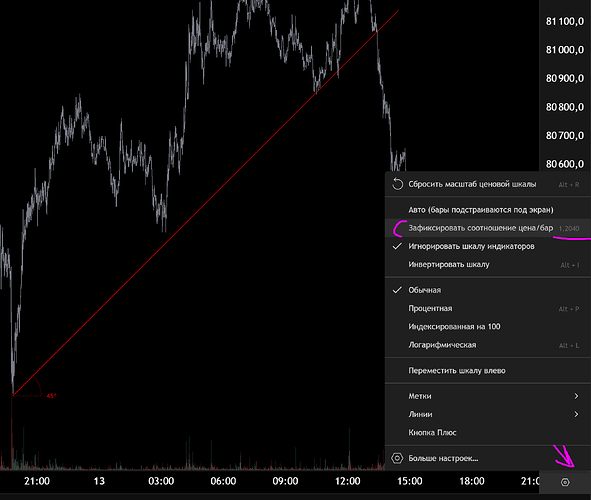
Task: Click the reset price scale arrow icon
Action: 397,184
